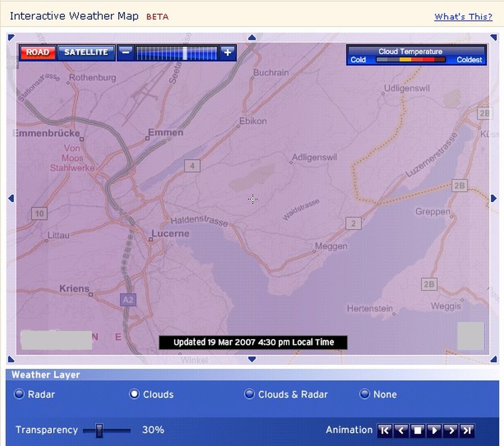Click the Luzernerstrasse street label
The width and height of the screenshot is (504, 446).
(x=431, y=155)
